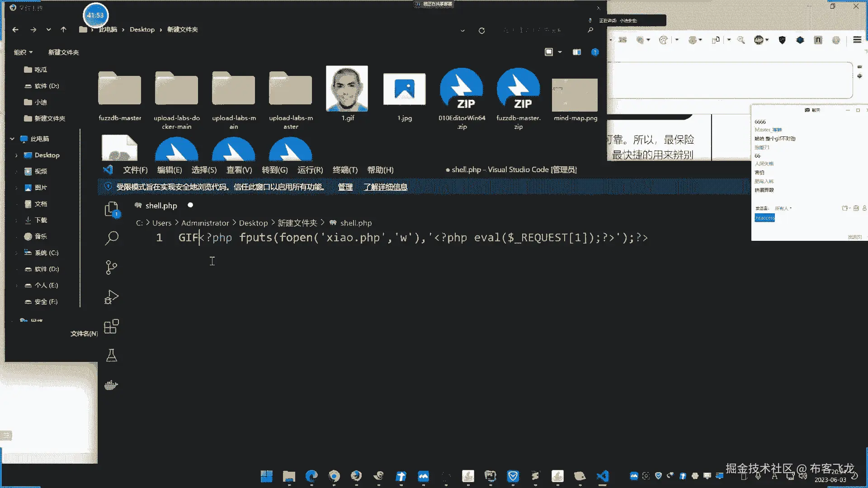Open the view layout dropdown arrow

coord(560,52)
